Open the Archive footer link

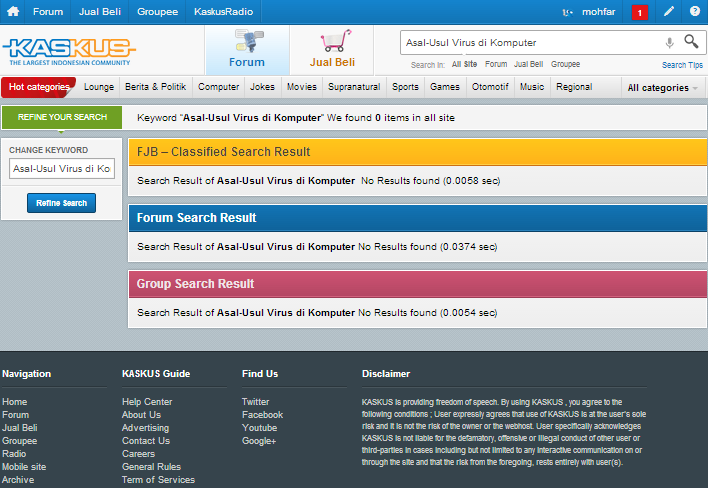coord(18,480)
